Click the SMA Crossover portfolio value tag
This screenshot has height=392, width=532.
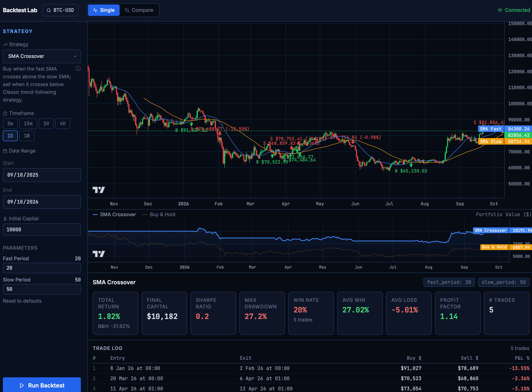point(491,230)
